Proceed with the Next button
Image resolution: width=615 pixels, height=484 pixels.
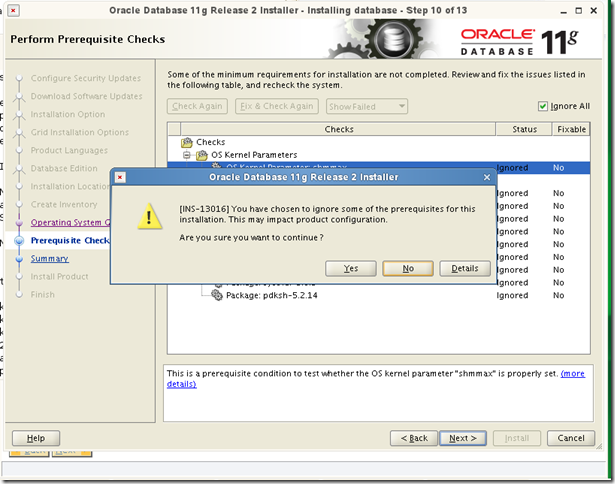coord(463,438)
